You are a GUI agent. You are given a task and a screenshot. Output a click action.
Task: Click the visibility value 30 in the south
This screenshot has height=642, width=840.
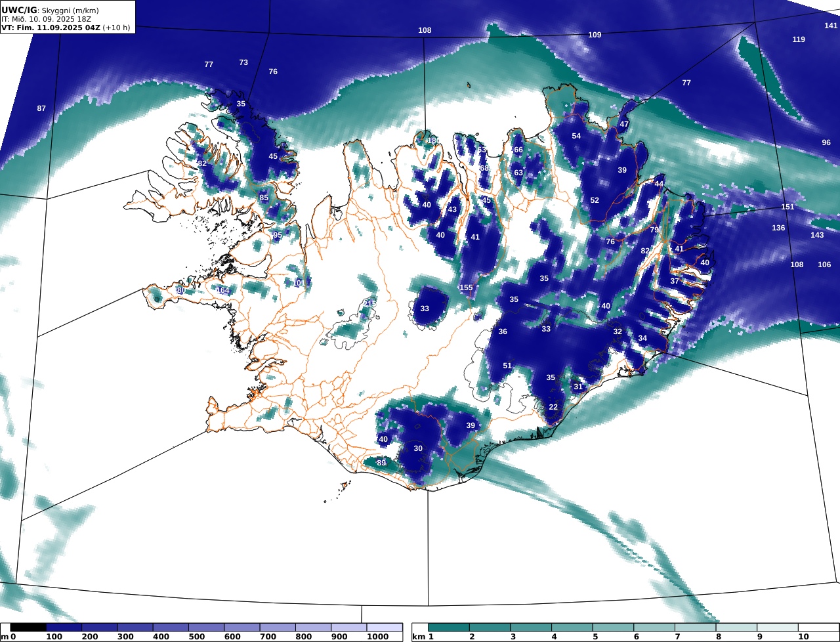418,448
